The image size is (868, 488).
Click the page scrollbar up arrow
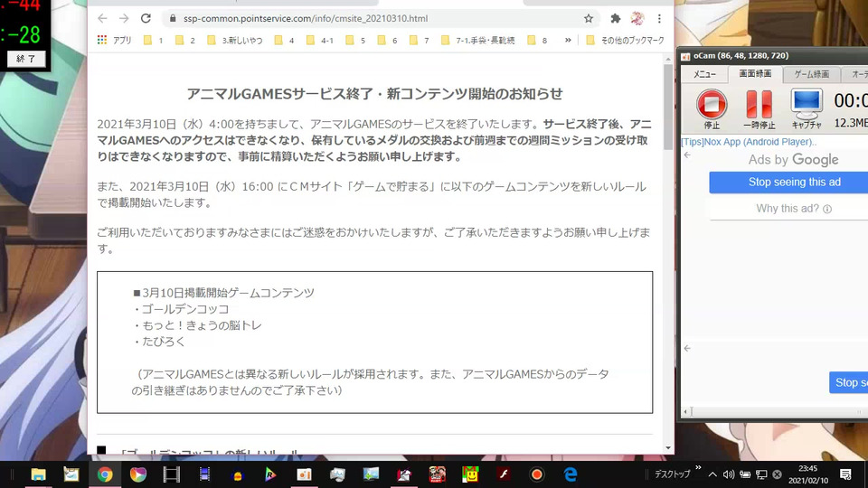[668, 59]
